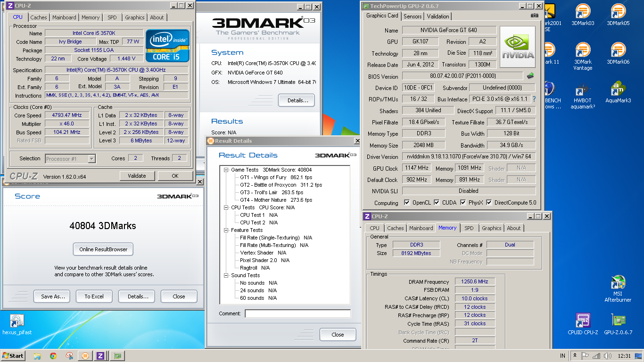Collapse the Feature Tests tree node

pos(226,230)
